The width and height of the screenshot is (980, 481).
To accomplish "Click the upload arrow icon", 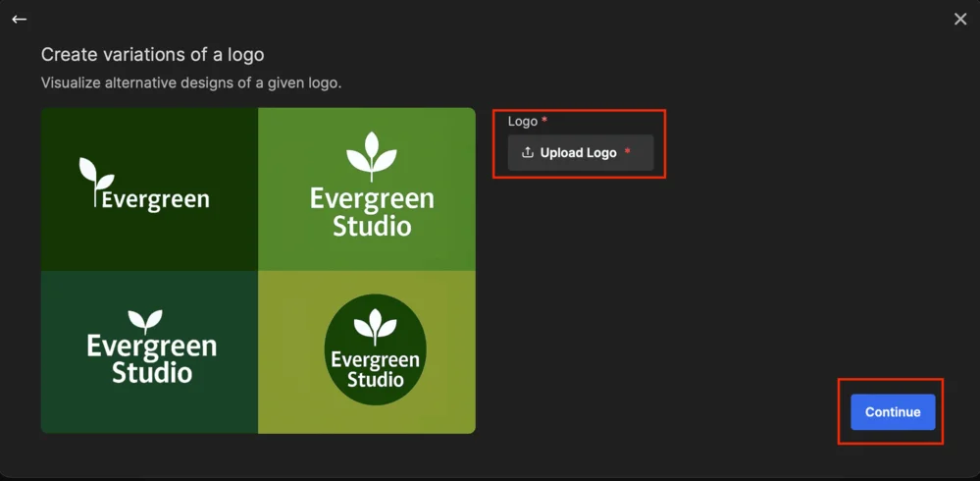I will point(527,153).
